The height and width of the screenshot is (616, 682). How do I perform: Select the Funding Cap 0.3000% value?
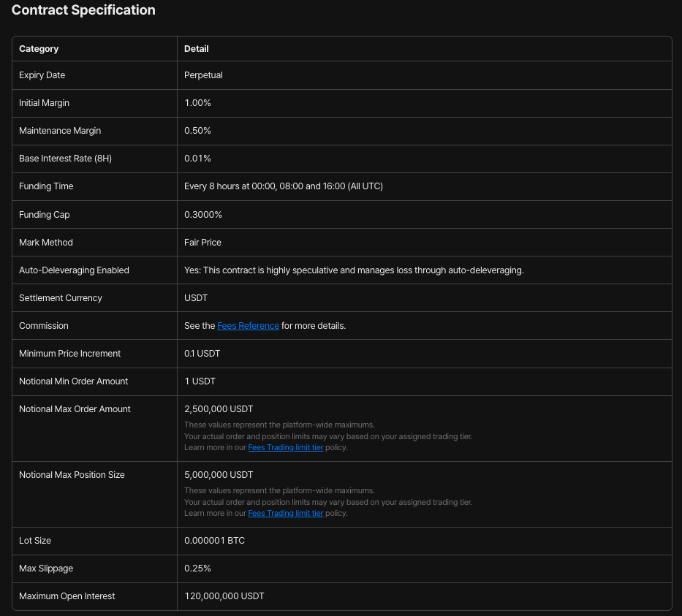[202, 214]
